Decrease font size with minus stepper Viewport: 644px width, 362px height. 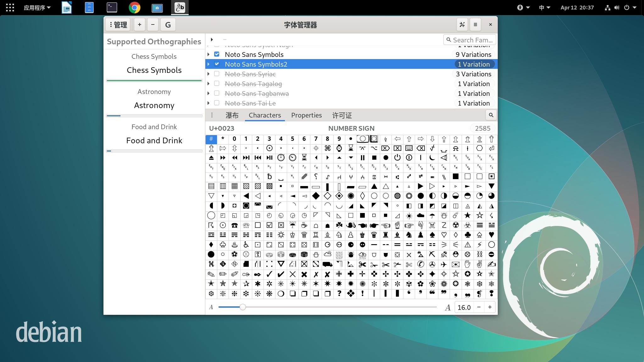pyautogui.click(x=479, y=307)
